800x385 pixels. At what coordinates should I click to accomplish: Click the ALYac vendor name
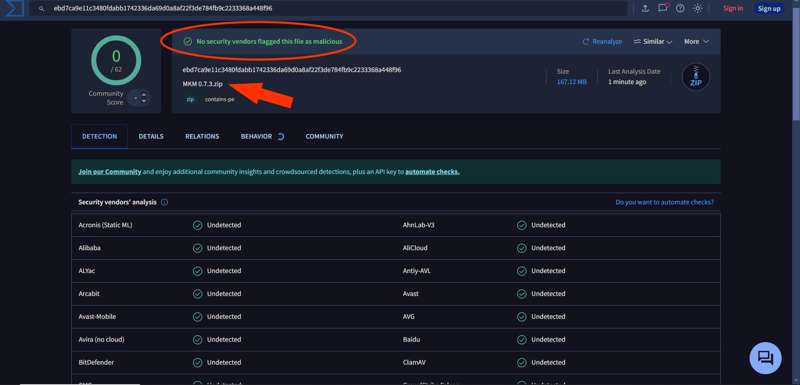pos(87,271)
